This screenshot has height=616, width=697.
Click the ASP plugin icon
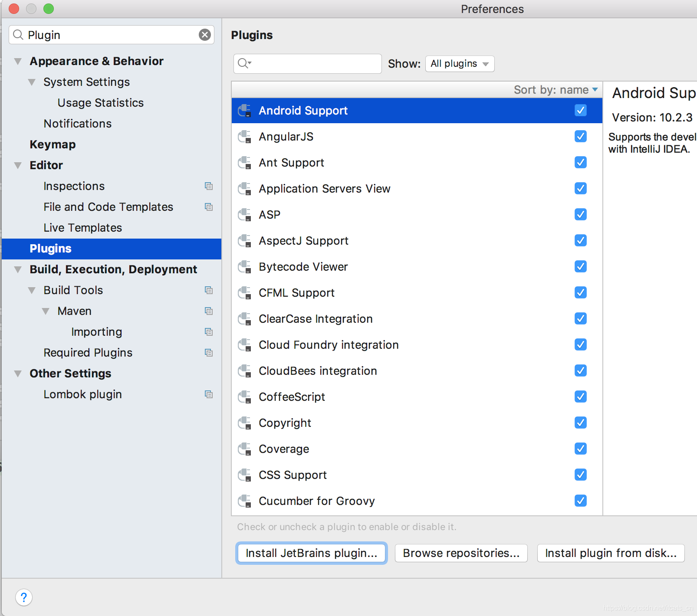[x=245, y=215]
